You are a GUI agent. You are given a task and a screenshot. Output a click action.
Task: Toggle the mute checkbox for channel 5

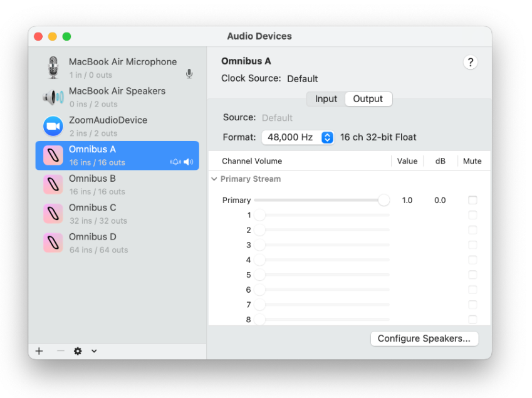(472, 275)
